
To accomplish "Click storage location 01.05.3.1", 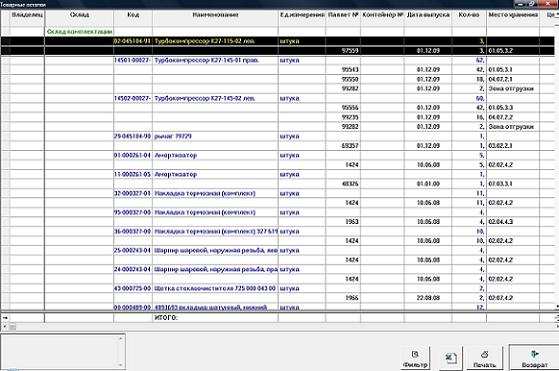I will coord(513,69).
